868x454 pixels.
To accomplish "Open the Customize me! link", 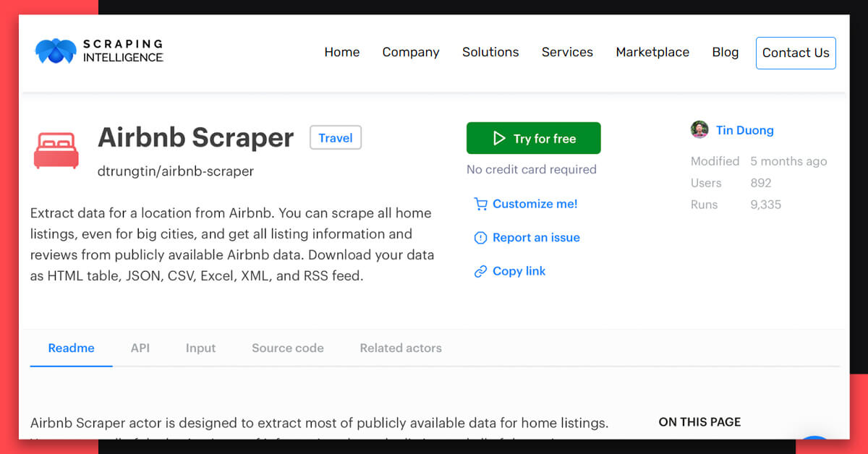I will point(535,204).
